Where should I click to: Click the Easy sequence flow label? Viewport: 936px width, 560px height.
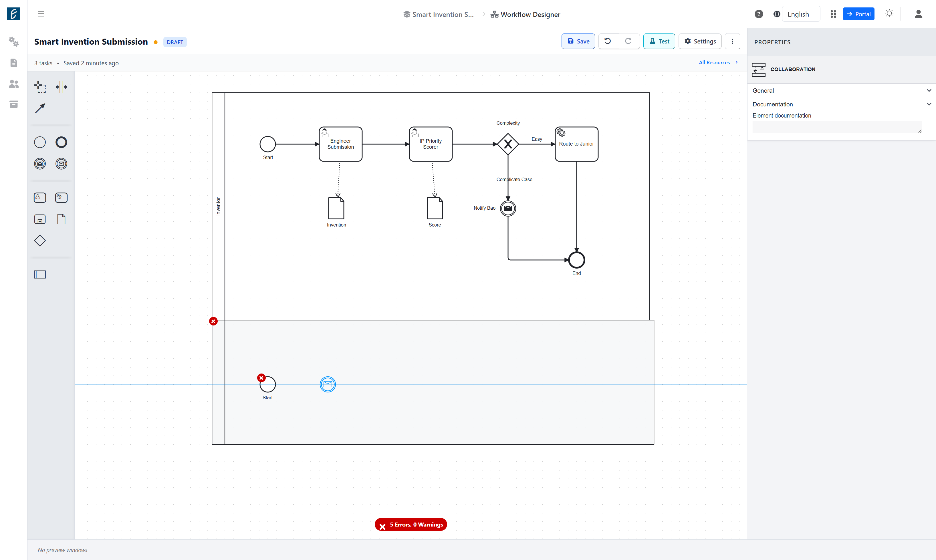(537, 139)
